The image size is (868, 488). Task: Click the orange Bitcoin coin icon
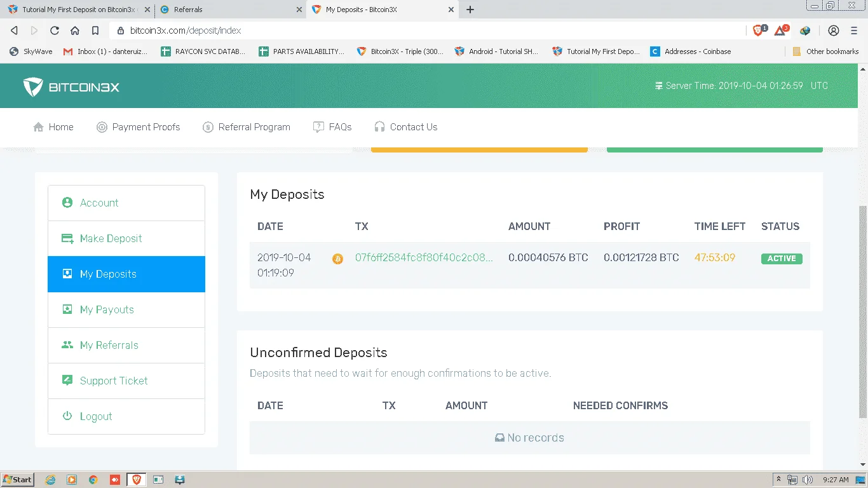pyautogui.click(x=337, y=259)
